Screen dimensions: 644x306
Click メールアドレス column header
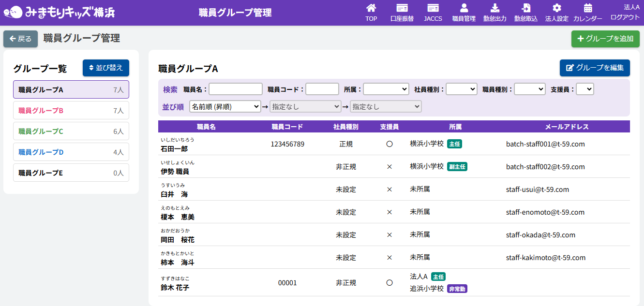pos(567,127)
